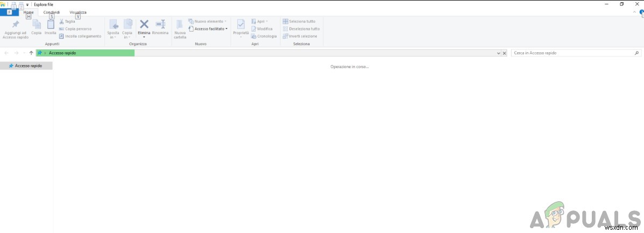
Task: Click the Incolla clipboard icon
Action: 51,24
